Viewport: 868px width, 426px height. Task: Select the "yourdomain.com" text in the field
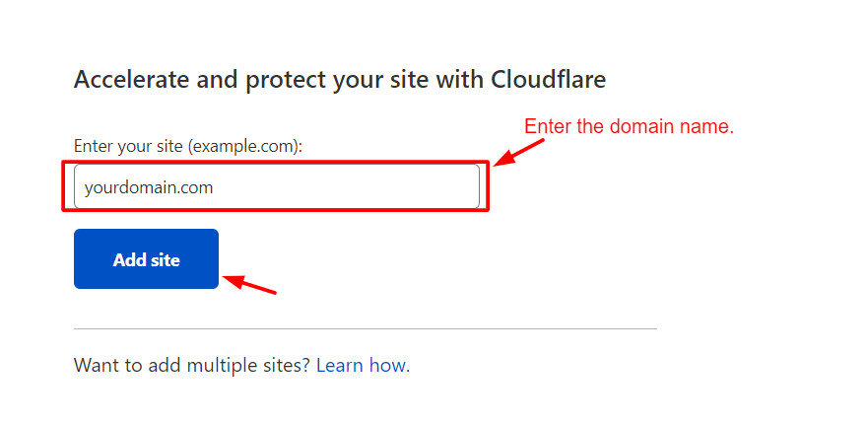(149, 186)
